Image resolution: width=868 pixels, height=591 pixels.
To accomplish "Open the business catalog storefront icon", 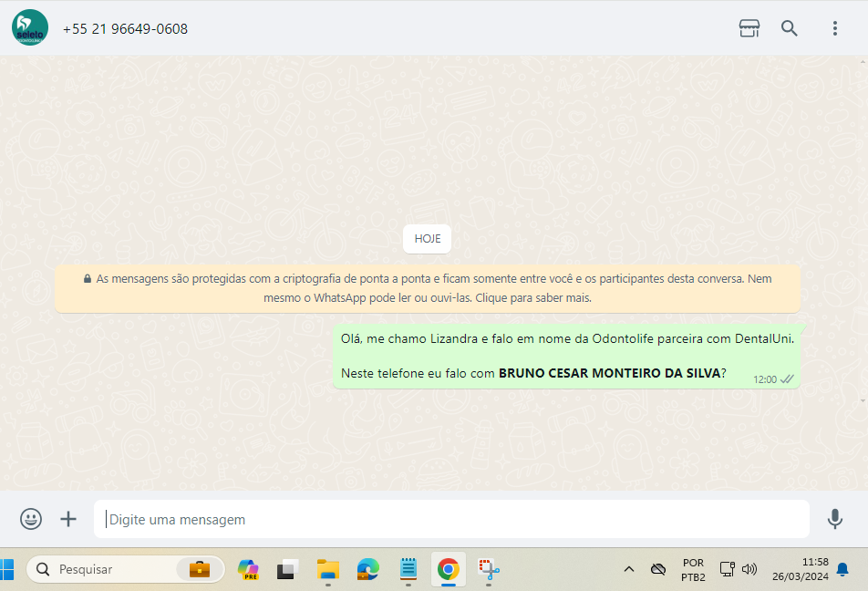I will coord(749,28).
